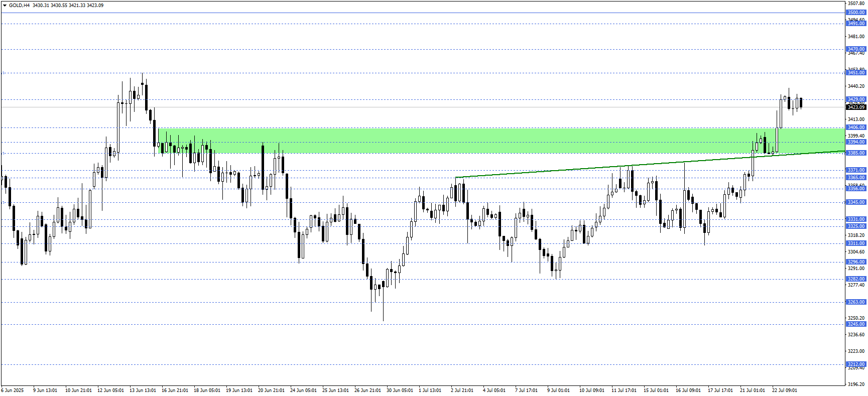Click the 3451.00 level price label
The image size is (868, 396).
(x=856, y=73)
